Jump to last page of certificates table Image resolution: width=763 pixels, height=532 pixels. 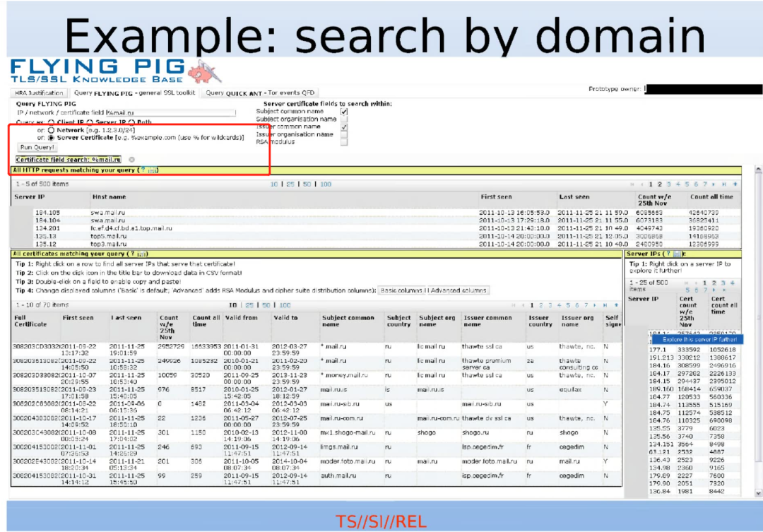605,305
